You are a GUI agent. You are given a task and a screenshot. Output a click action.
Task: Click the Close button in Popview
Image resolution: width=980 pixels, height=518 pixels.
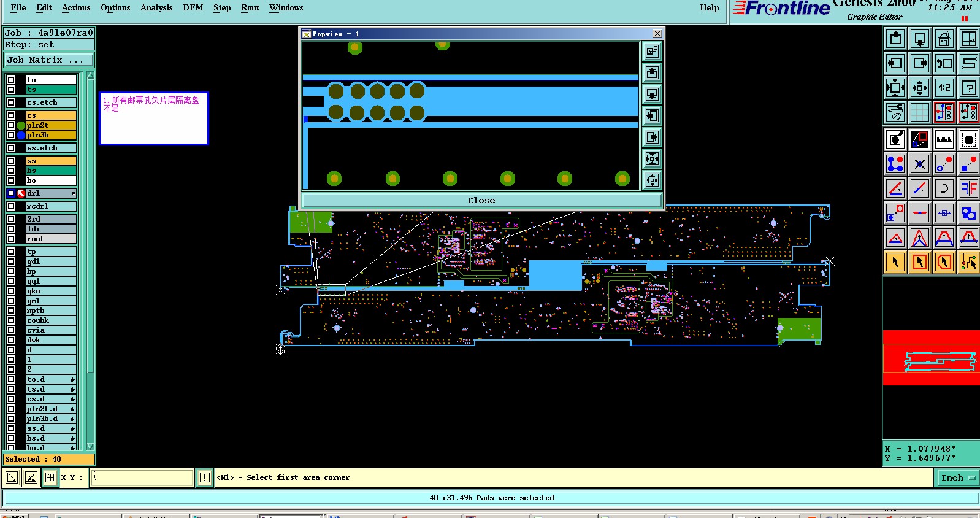(481, 200)
